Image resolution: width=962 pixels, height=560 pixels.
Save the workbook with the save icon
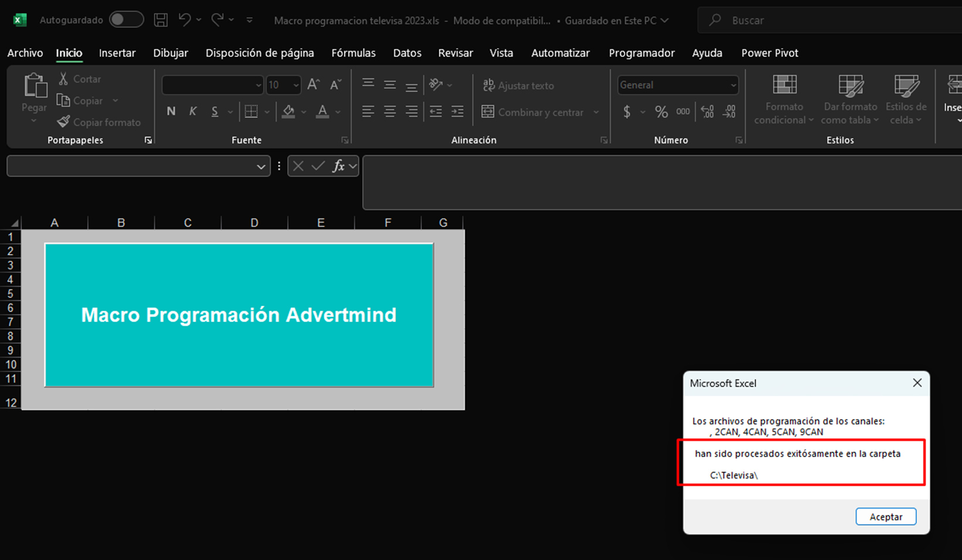(161, 20)
